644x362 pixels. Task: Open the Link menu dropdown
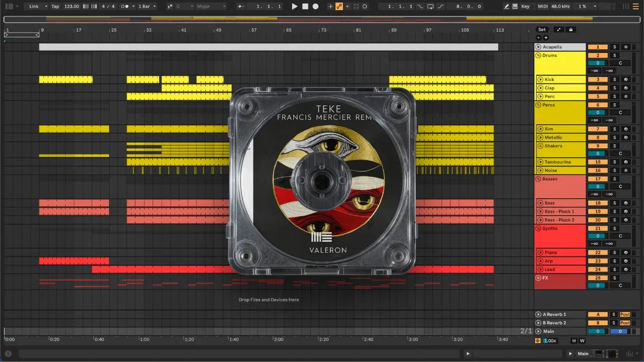pyautogui.click(x=38, y=7)
